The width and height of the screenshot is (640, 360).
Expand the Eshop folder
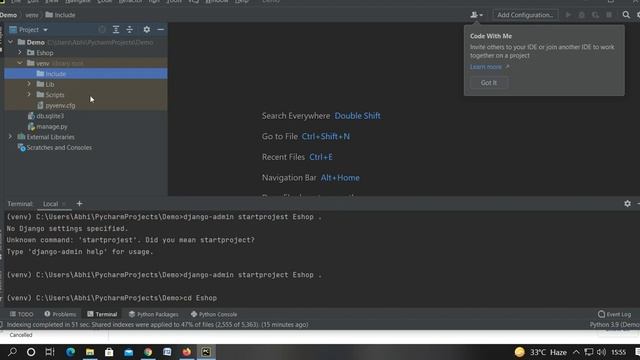click(x=20, y=53)
